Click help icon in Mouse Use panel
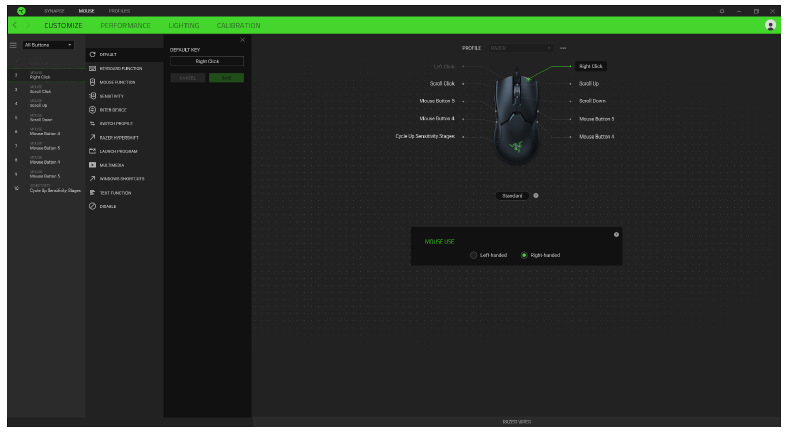790x437 pixels. pyautogui.click(x=616, y=234)
